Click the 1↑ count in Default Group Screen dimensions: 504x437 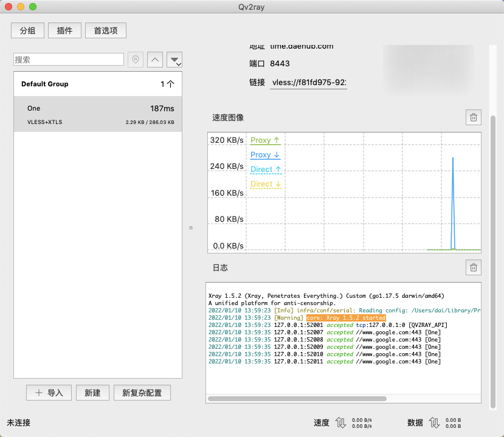[167, 84]
